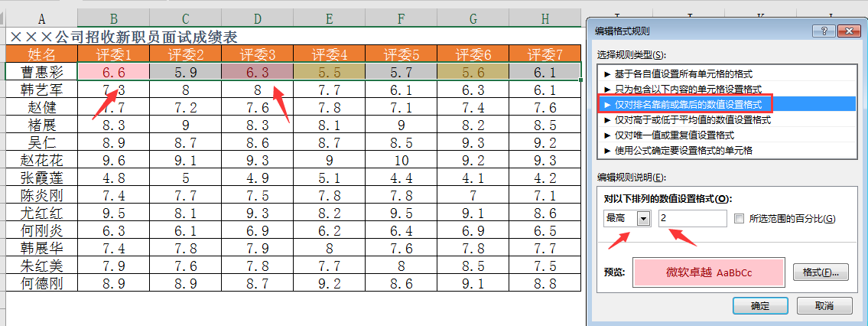
Task: Click the 取消 button
Action: 824,305
